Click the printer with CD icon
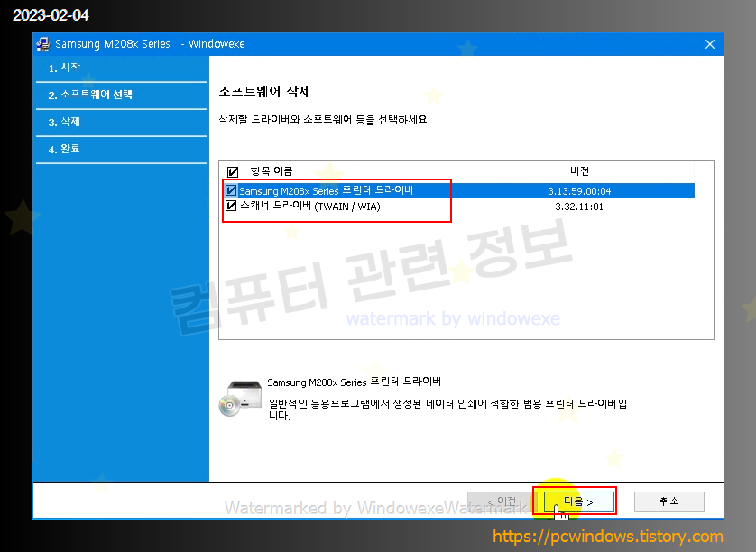The width and height of the screenshot is (756, 552). [x=240, y=398]
